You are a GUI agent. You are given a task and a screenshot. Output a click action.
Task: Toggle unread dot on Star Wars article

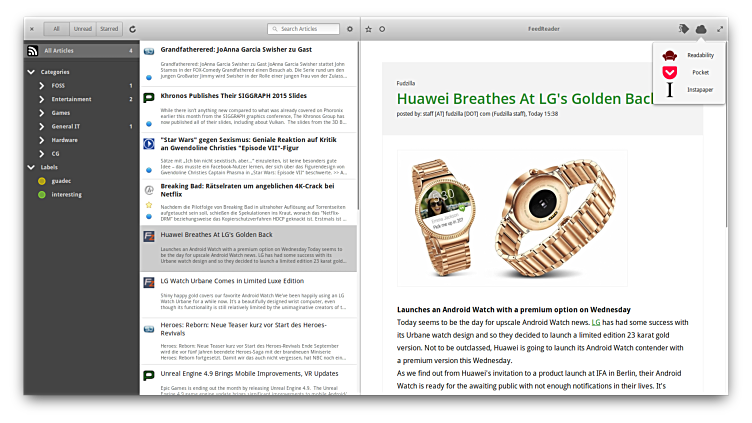click(149, 170)
